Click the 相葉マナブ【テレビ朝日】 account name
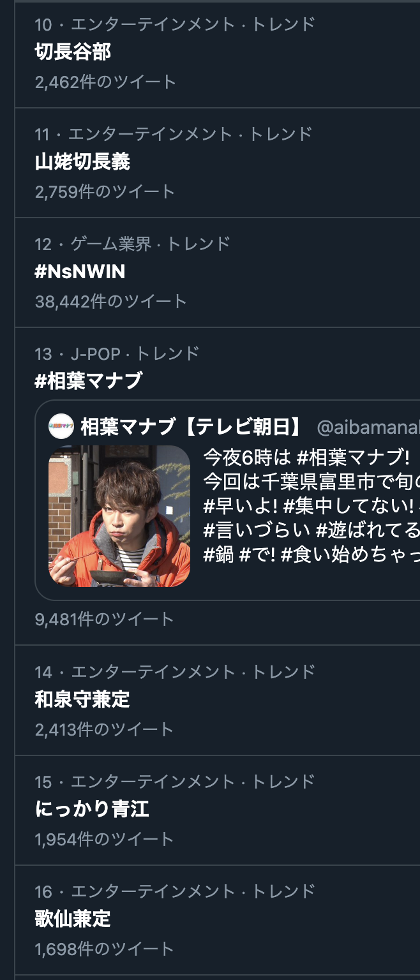The height and width of the screenshot is (980, 420). [192, 426]
